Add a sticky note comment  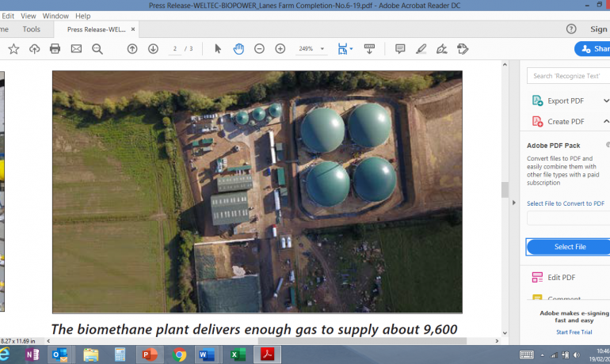coord(400,49)
